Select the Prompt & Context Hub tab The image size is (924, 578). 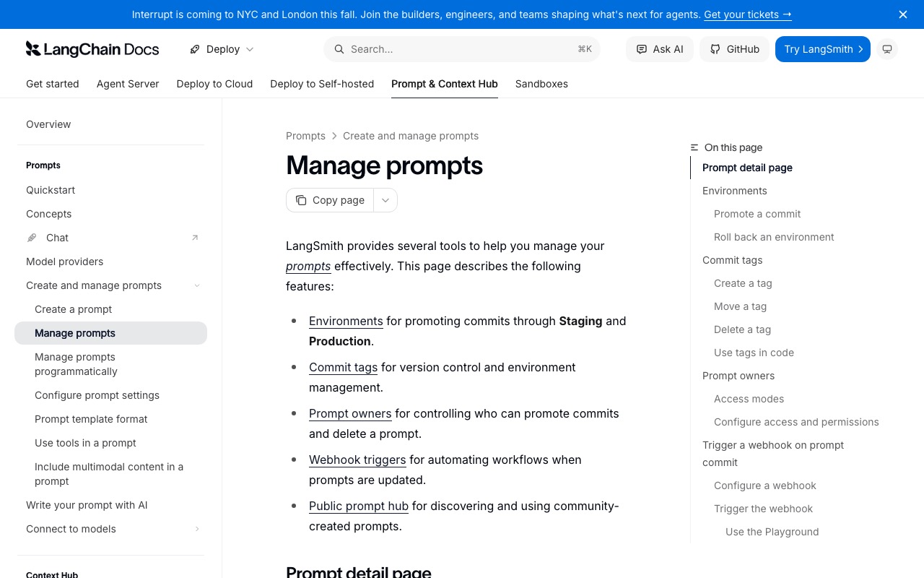tap(445, 84)
